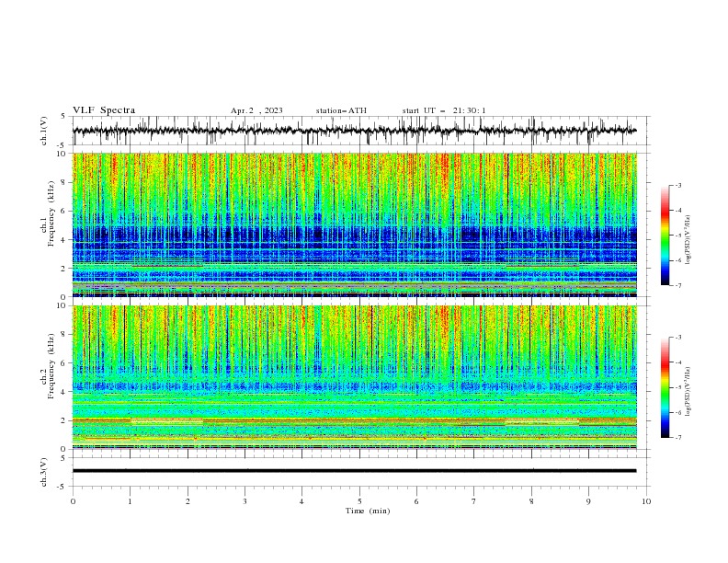The image size is (728, 563).
Task: Click the ch.3(V) flat waveform trace
Action: point(354,471)
